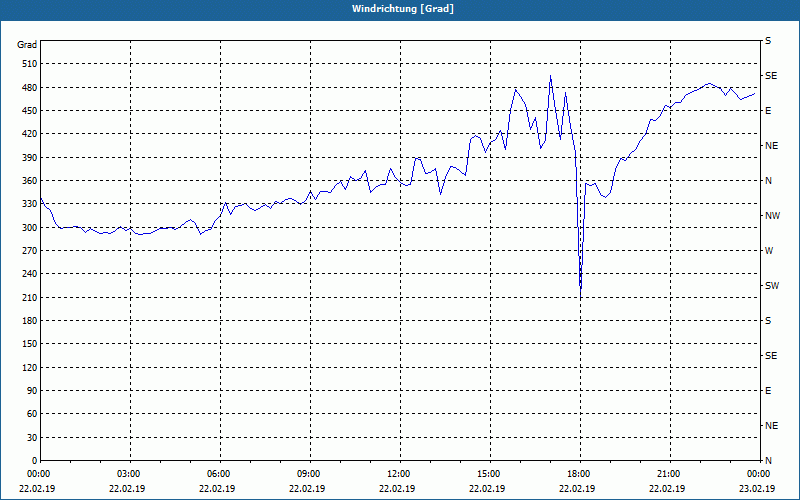Click the 00:00 label above 23.02.19
Image resolution: width=800 pixels, height=500 pixels.
759,474
